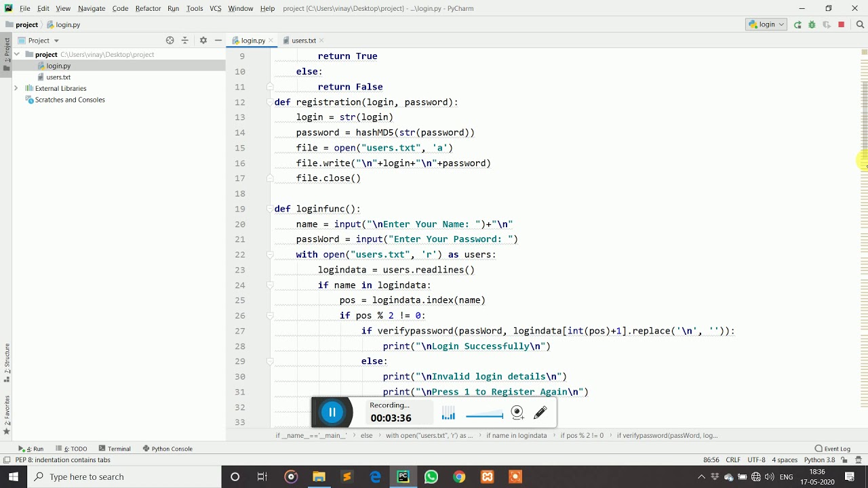Open File Explorer from taskbar
Image resolution: width=868 pixels, height=488 pixels.
[x=319, y=476]
